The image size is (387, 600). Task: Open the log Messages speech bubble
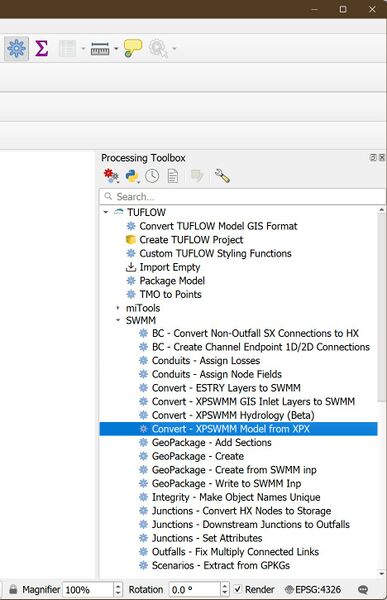click(363, 590)
